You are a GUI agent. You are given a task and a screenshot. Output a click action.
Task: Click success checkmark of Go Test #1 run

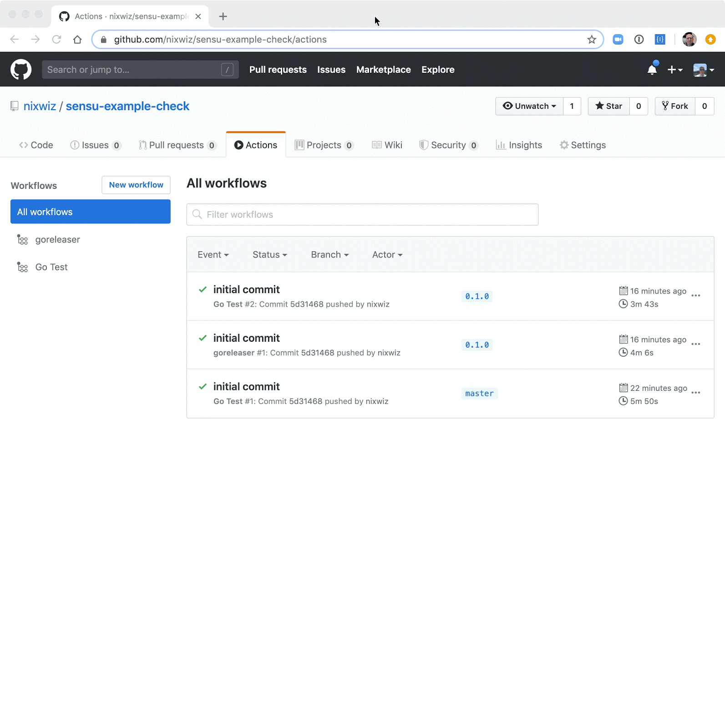(x=203, y=386)
